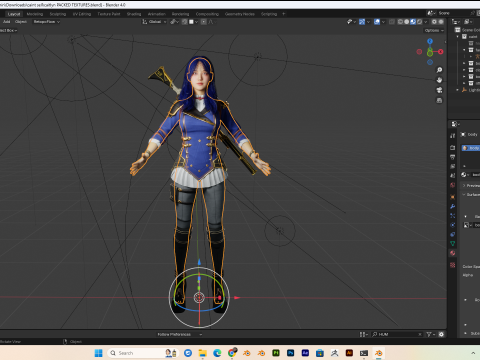480x360 pixels.
Task: Open the Texture Paint workspace
Action: (x=109, y=14)
